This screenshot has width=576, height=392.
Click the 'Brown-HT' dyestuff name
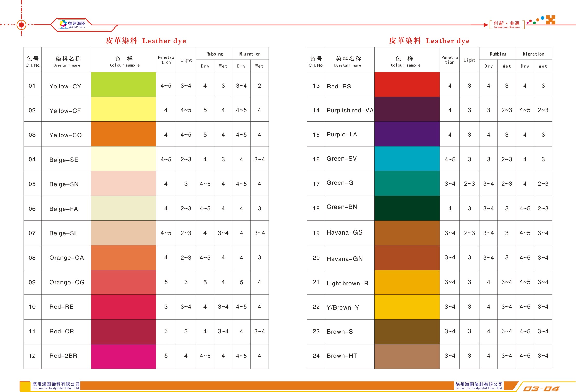click(x=342, y=356)
